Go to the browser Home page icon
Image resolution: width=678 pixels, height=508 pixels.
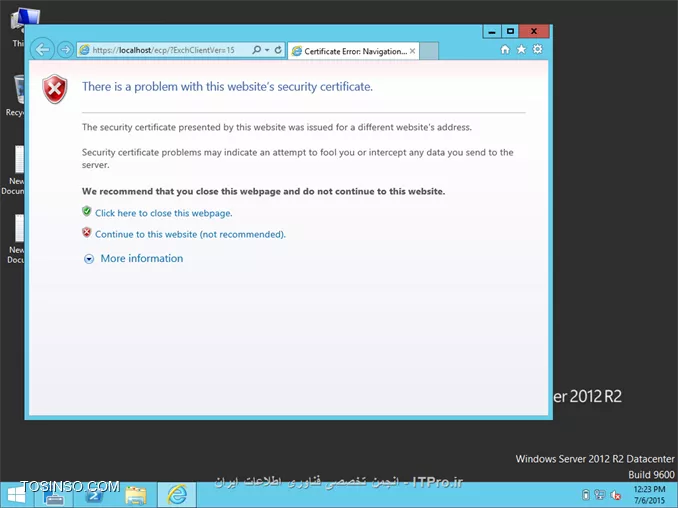click(x=505, y=49)
